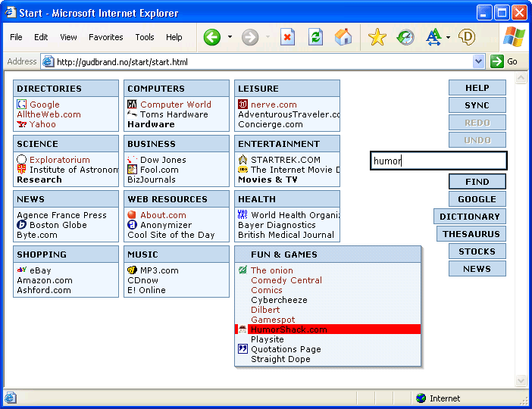This screenshot has width=532, height=409.
Task: Click the Boston Globe favicon
Action: coord(21,224)
